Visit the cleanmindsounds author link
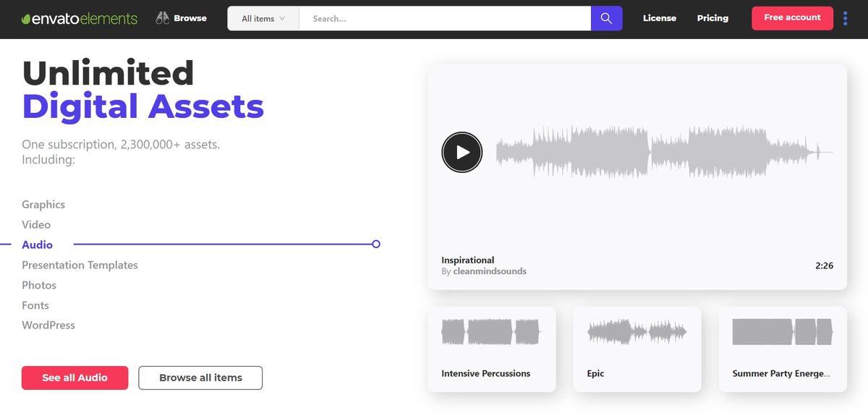This screenshot has height=416, width=868. pos(490,271)
